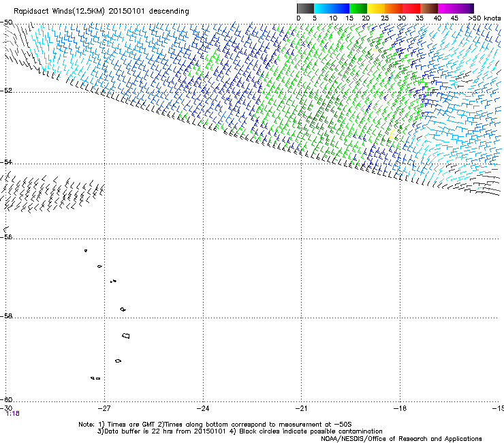Click the title 'Rapidscat Winds(12.5KM) 20150101 descending'
This screenshot has width=504, height=443.
tap(101, 12)
